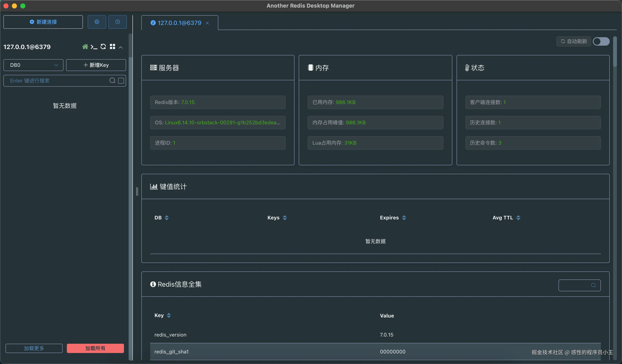This screenshot has height=364, width=622.
Task: Check the exact search checkbox
Action: click(121, 81)
